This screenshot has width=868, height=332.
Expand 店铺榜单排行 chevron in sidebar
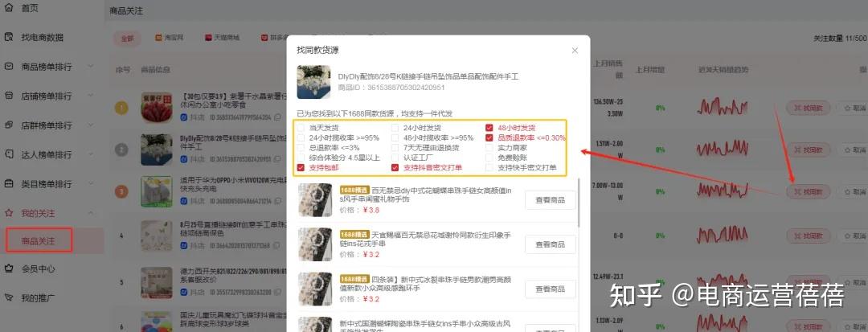[91, 96]
